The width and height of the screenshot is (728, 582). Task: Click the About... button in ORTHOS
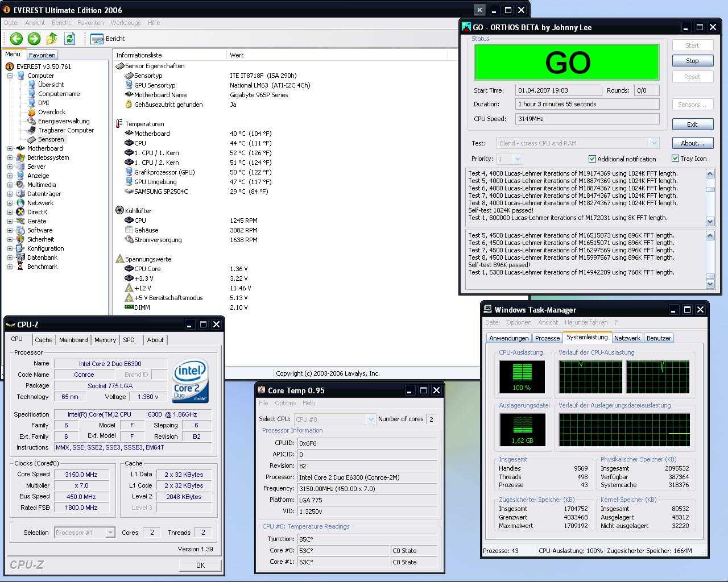tap(692, 143)
